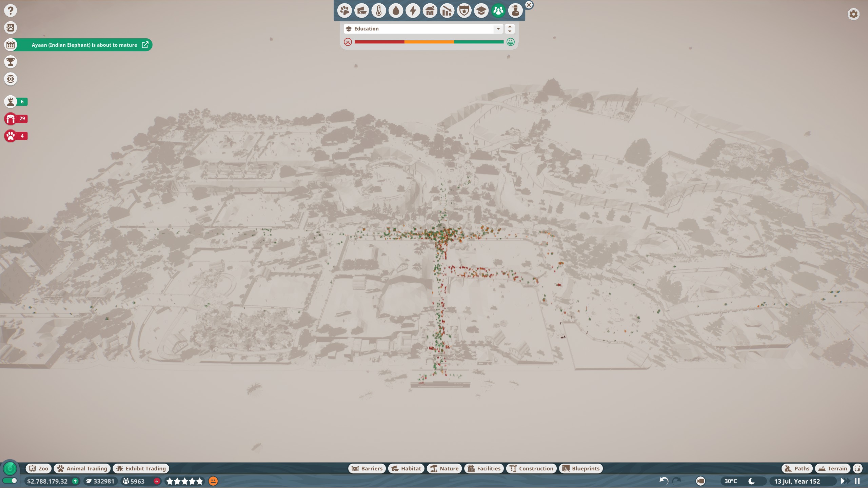868x488 pixels.
Task: Click the red guest decrease arrow
Action: (157, 481)
